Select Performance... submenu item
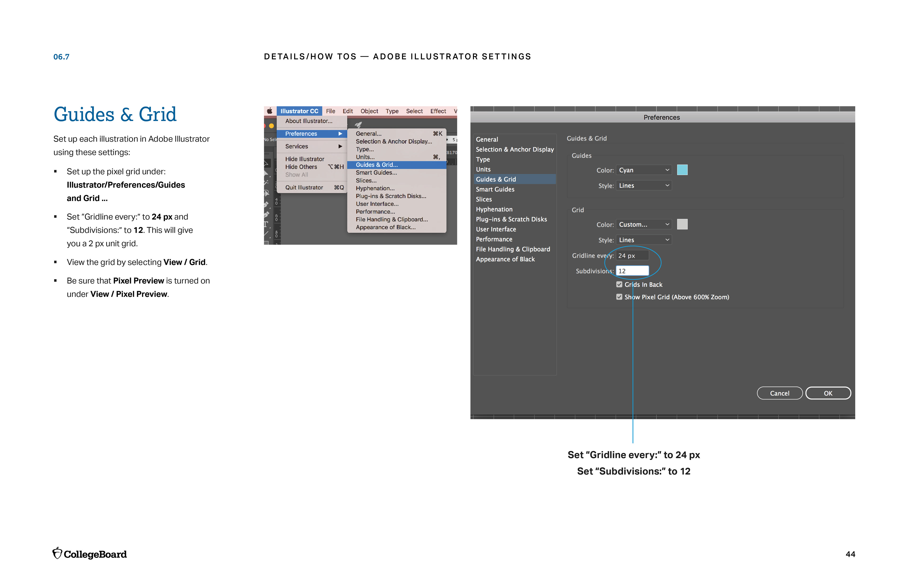 click(x=397, y=212)
